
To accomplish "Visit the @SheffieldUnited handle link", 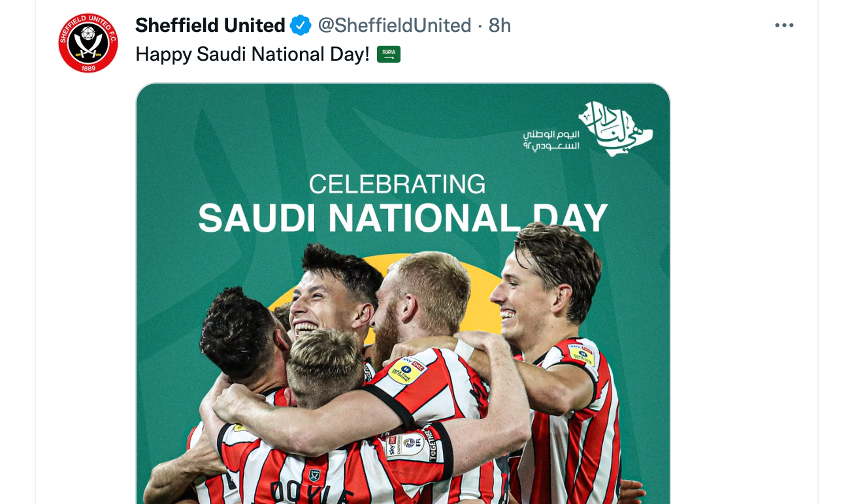I will point(394,25).
